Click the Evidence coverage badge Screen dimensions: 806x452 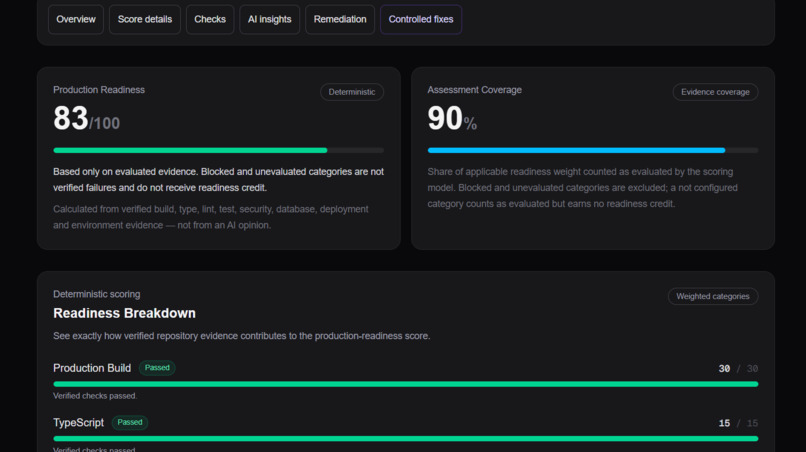(x=715, y=92)
